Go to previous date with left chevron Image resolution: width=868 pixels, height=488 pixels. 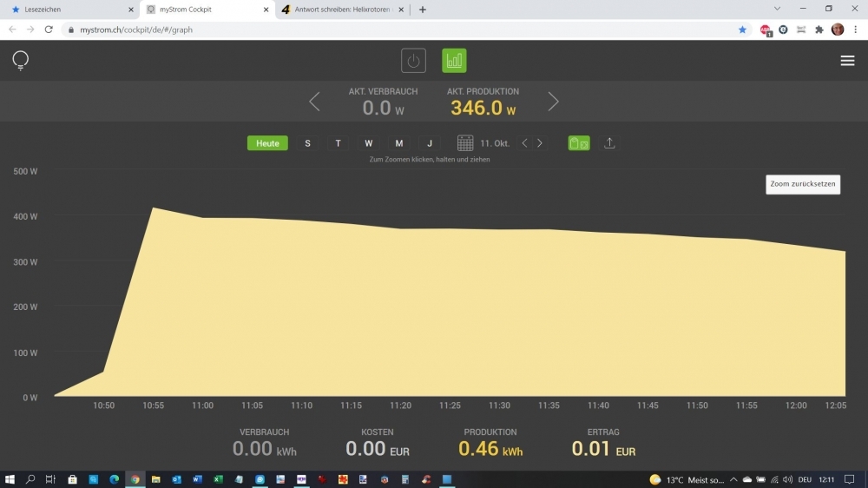524,143
